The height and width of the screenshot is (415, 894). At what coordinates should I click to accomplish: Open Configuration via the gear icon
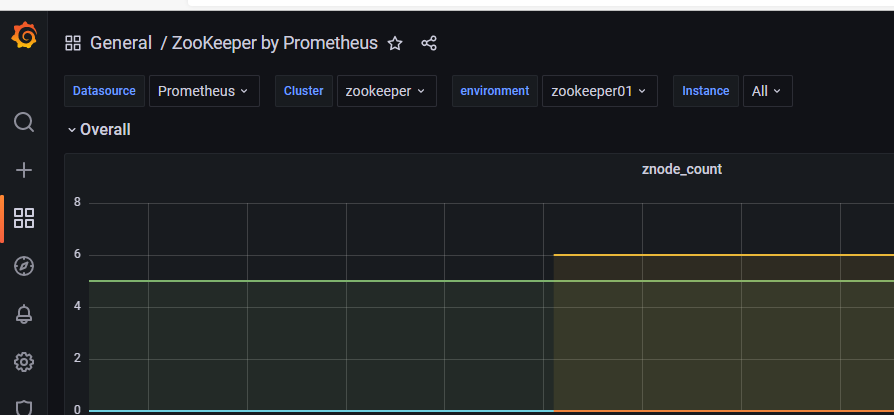24,362
